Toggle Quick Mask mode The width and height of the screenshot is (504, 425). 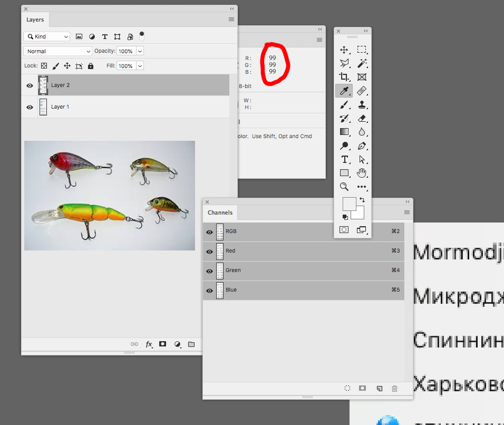point(344,229)
